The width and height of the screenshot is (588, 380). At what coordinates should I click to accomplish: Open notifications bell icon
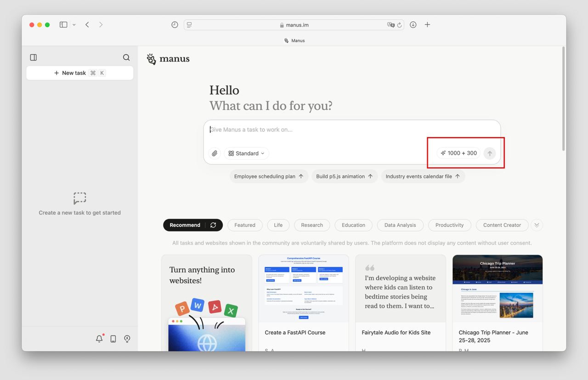coord(99,339)
